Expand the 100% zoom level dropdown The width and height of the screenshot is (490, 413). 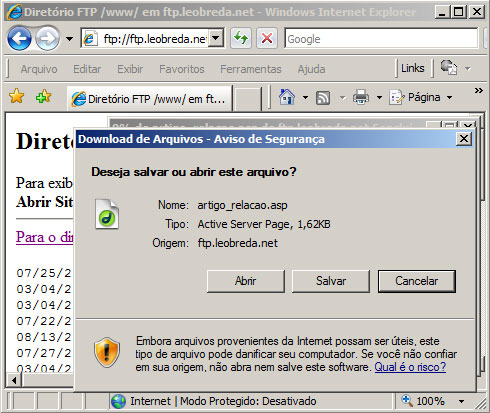tap(461, 401)
